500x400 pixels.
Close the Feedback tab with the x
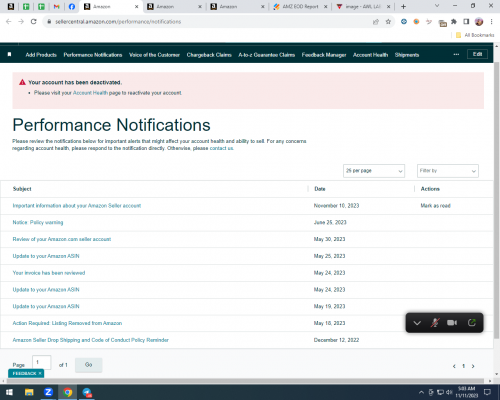40,373
